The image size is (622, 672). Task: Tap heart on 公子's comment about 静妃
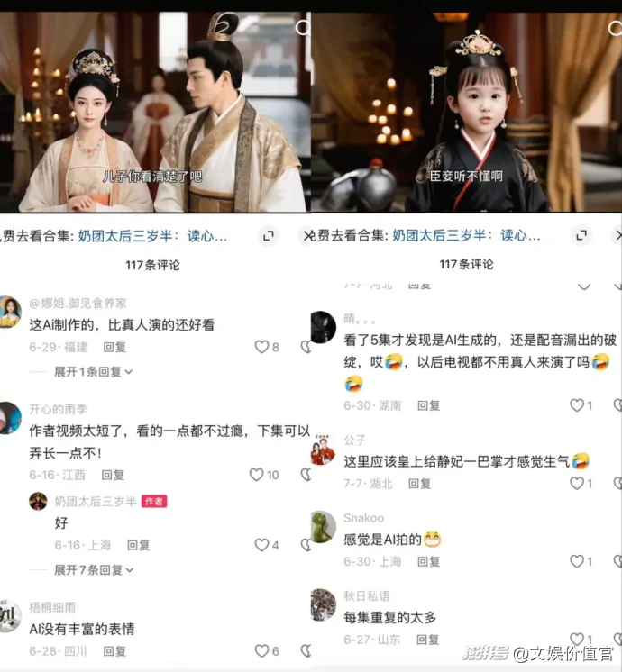point(577,484)
